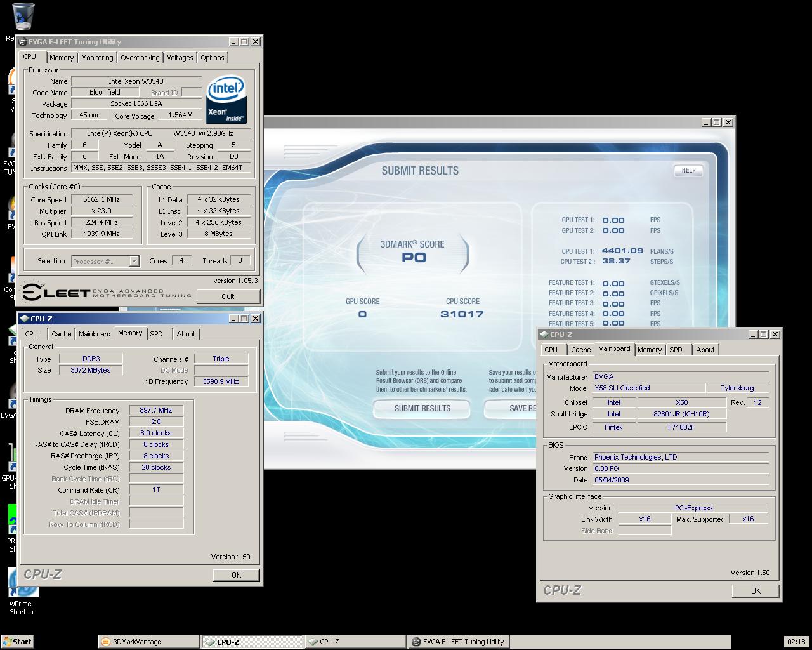Click the taskbar clock showing 02:18
The image size is (812, 650).
pyautogui.click(x=796, y=642)
